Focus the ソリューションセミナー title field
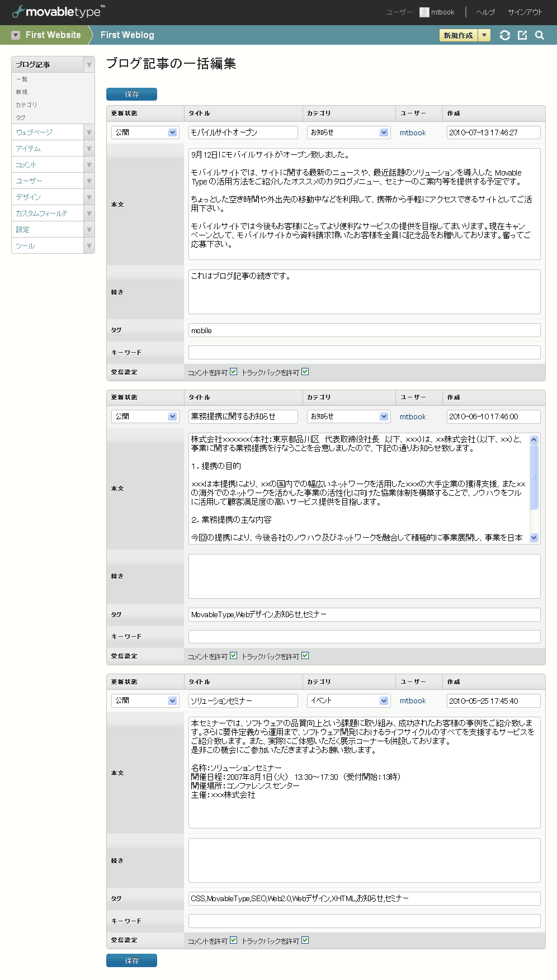557x980 pixels. [x=243, y=700]
